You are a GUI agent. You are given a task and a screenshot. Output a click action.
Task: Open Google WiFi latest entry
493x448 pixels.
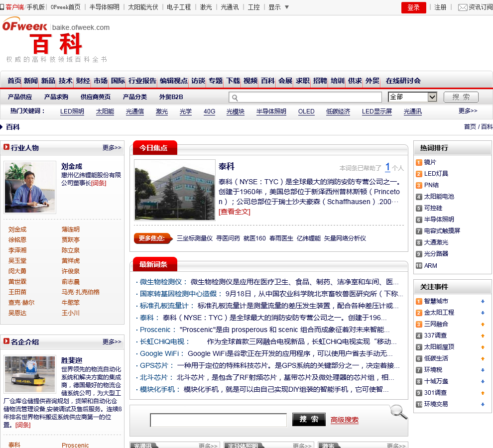point(159,353)
